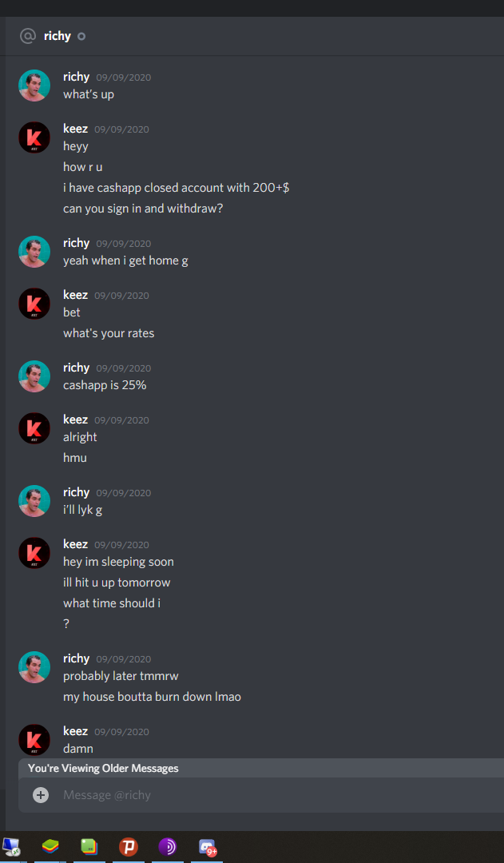Image resolution: width=504 pixels, height=863 pixels.
Task: Click the username richy above "probably later tmmrw"
Action: (x=76, y=658)
